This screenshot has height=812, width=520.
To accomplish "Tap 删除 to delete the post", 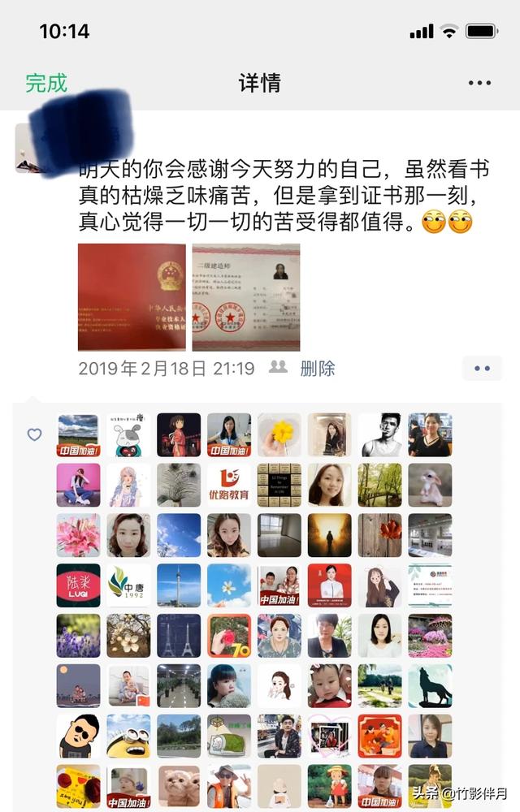I will [318, 369].
